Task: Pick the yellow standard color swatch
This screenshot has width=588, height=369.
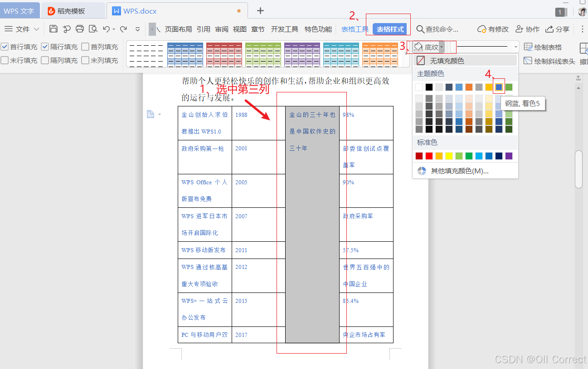Action: click(449, 156)
